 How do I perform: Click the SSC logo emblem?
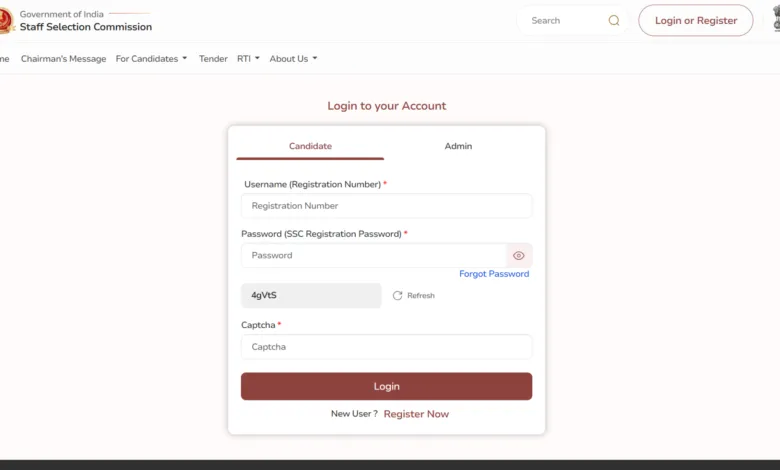[x=6, y=21]
